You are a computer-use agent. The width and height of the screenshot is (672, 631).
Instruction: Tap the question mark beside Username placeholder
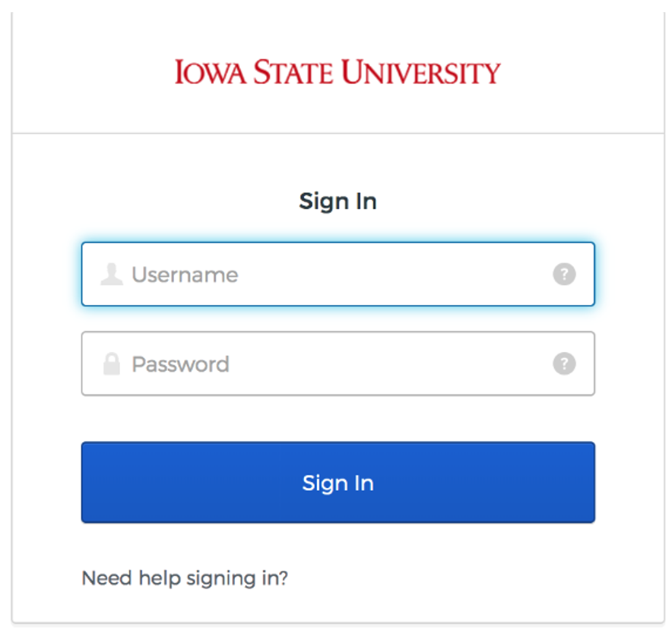tap(564, 274)
